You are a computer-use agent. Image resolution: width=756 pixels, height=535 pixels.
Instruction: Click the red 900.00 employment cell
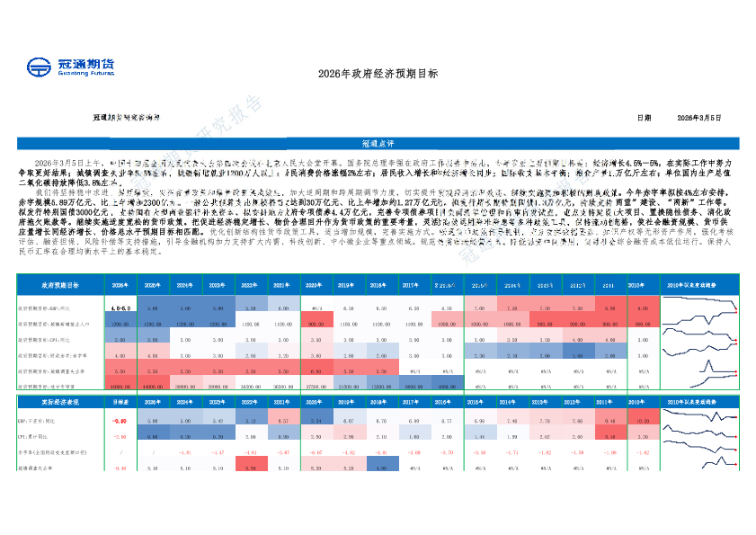click(x=314, y=323)
